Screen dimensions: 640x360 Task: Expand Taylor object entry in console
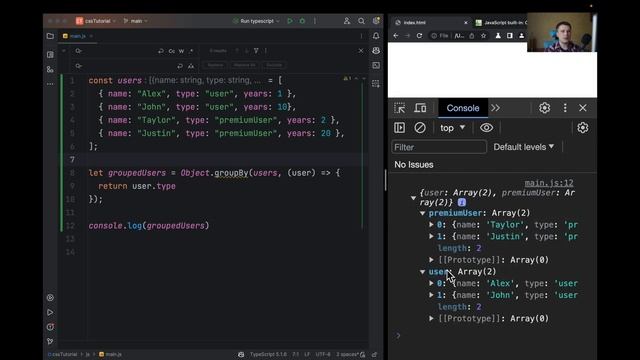pyautogui.click(x=431, y=224)
